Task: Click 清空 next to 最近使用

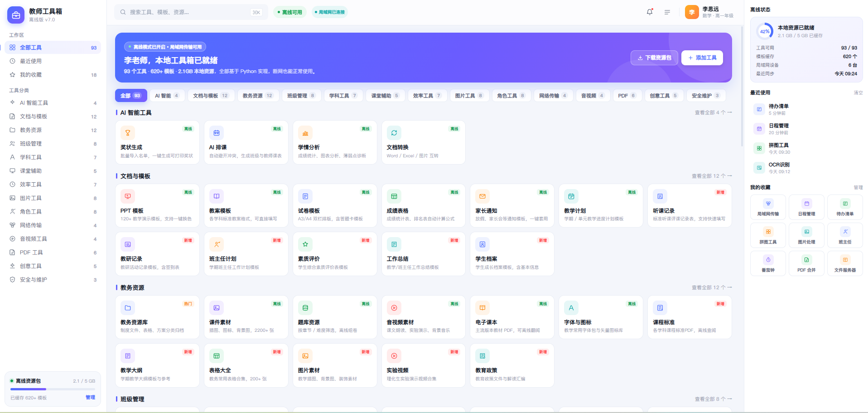Action: click(x=858, y=93)
